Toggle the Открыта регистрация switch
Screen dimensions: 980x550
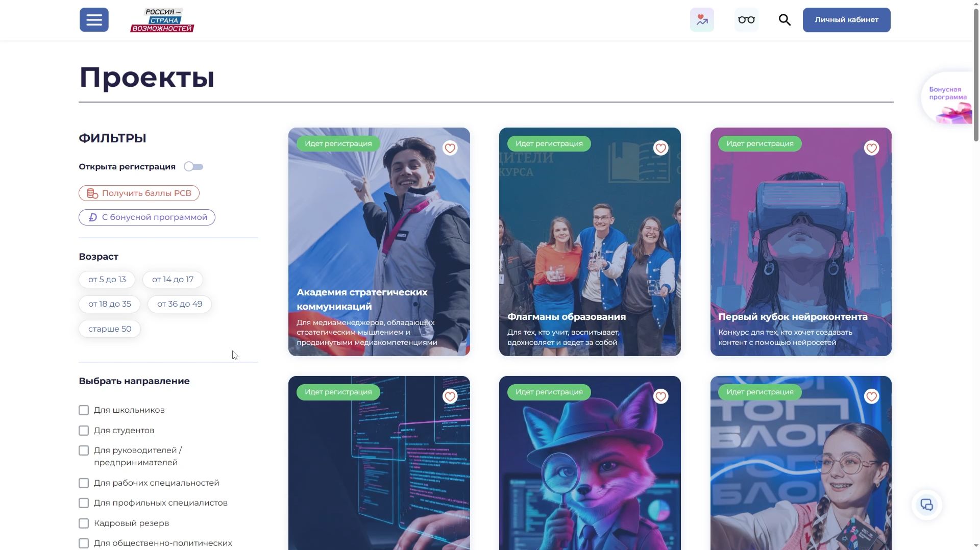193,167
